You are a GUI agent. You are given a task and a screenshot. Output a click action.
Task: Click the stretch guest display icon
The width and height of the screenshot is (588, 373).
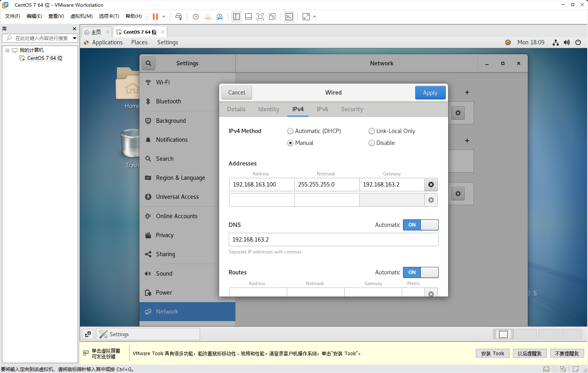[x=306, y=17]
